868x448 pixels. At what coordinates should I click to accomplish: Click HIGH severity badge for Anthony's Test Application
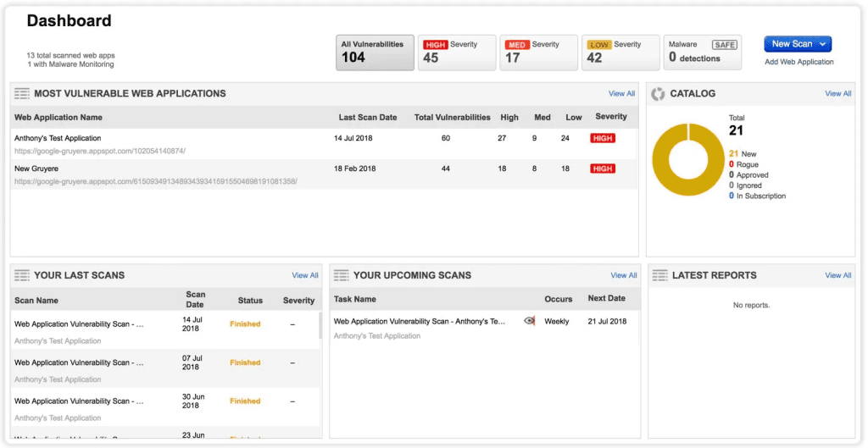point(603,138)
